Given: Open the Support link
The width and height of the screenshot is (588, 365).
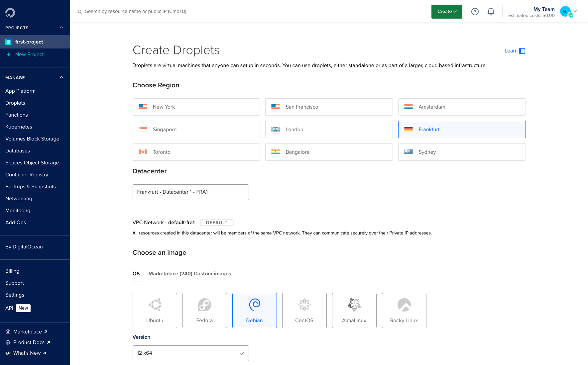Looking at the screenshot, I should pyautogui.click(x=15, y=283).
